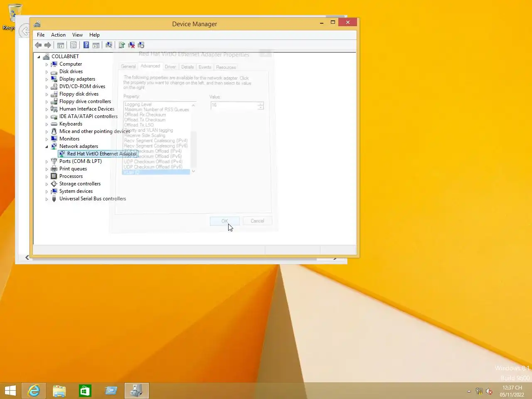Collapse the COLLABNET root node
532x399 pixels.
tap(39, 57)
